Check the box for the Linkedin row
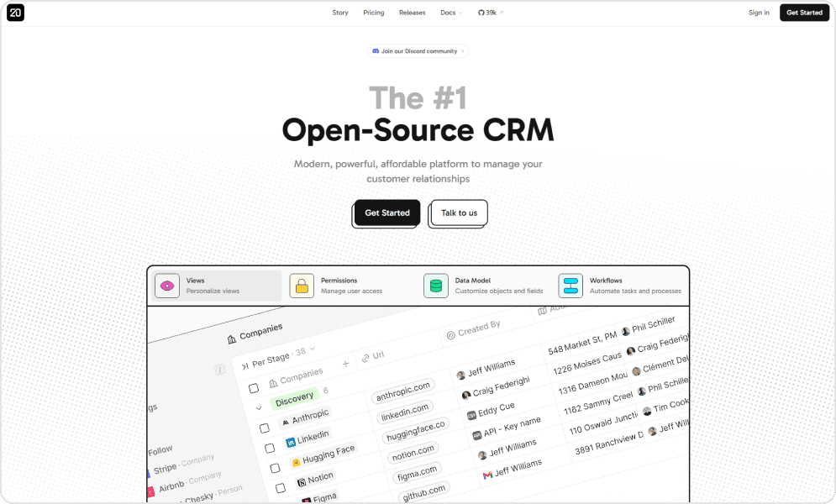Viewport: 836px width, 504px height. point(270,449)
